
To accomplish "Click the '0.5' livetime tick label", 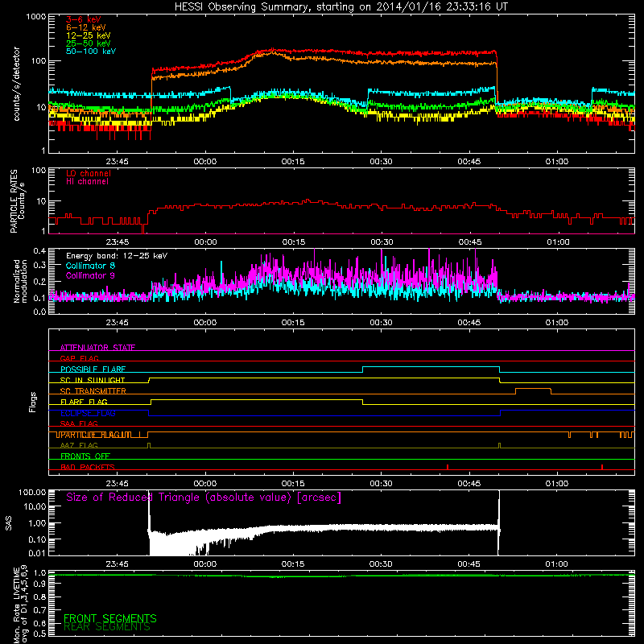I will [x=39, y=634].
